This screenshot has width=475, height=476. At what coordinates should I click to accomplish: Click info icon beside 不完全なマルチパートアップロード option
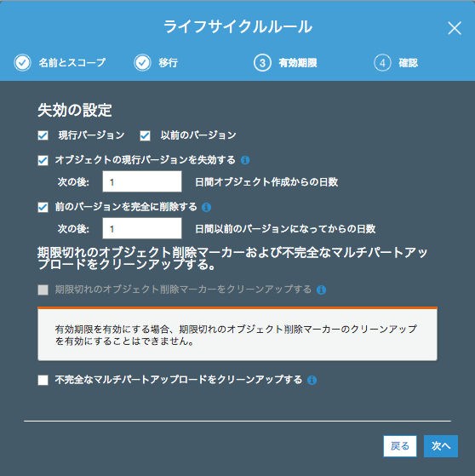(x=312, y=380)
